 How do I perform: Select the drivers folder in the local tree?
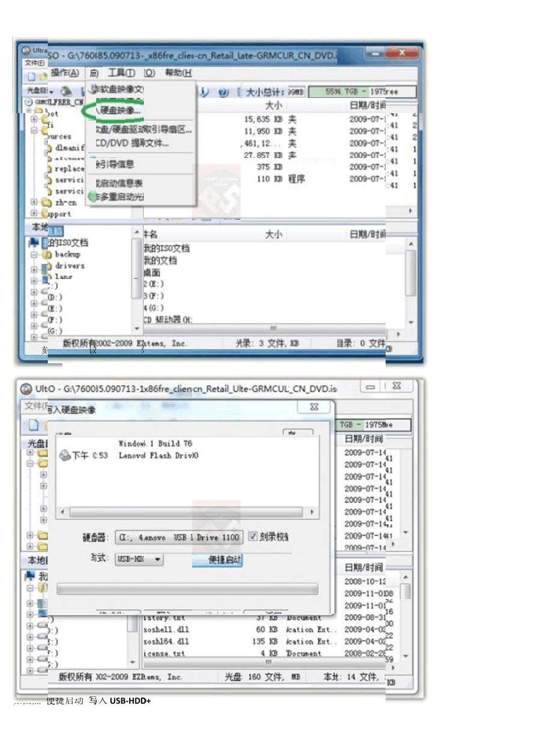[70, 265]
